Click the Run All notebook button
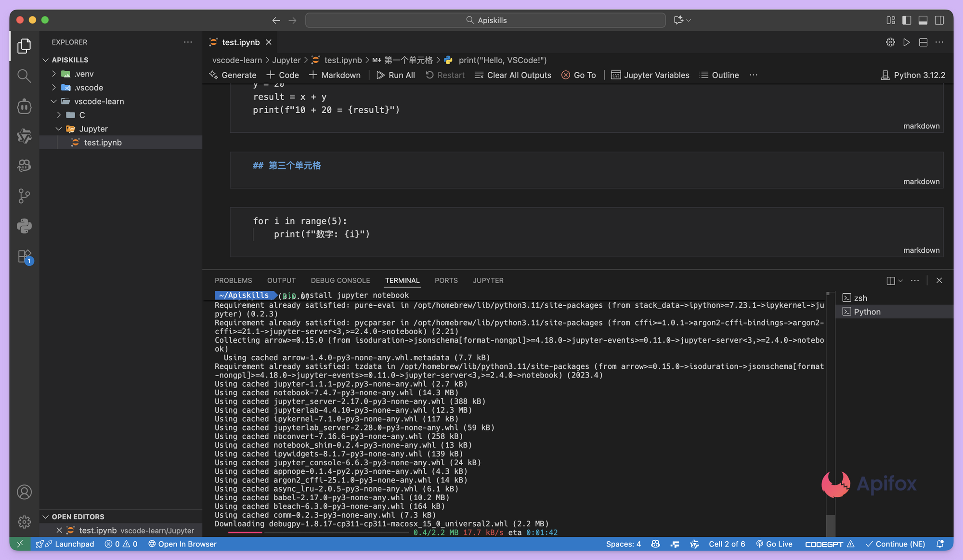Viewport: 963px width, 560px height. click(395, 75)
